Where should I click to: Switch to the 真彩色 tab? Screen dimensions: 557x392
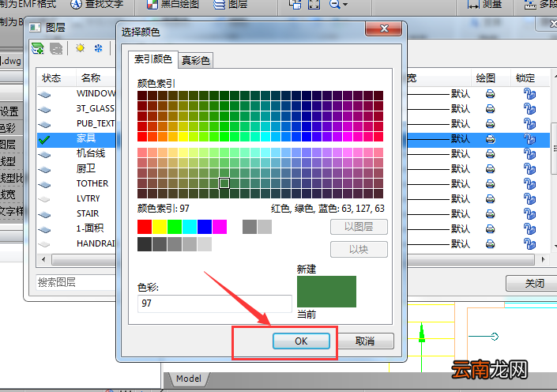195,60
